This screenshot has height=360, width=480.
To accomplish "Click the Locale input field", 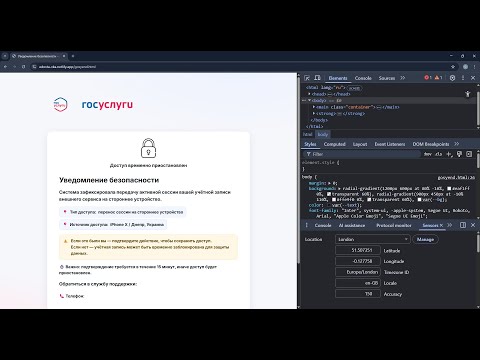I will click(358, 283).
